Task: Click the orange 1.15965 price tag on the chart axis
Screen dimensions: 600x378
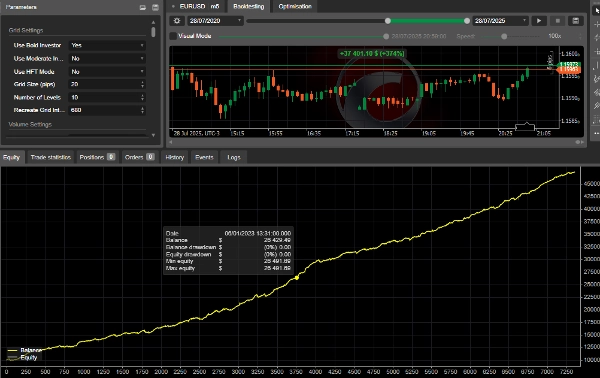Action: pyautogui.click(x=569, y=69)
